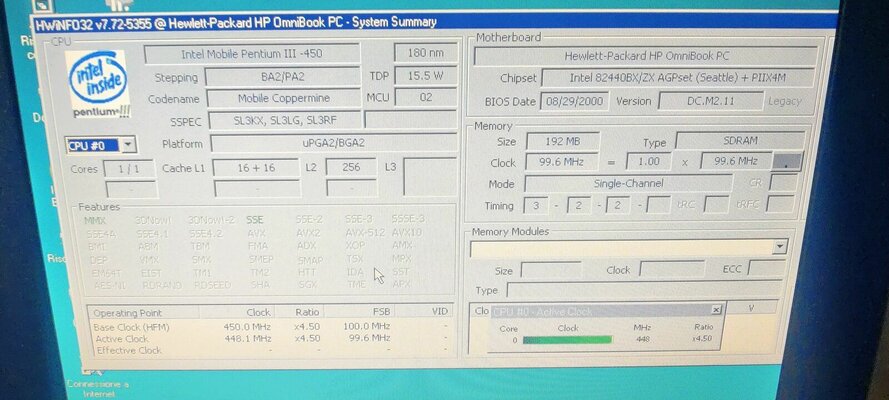Click the Operating Point column header
The image size is (889, 400).
129,312
